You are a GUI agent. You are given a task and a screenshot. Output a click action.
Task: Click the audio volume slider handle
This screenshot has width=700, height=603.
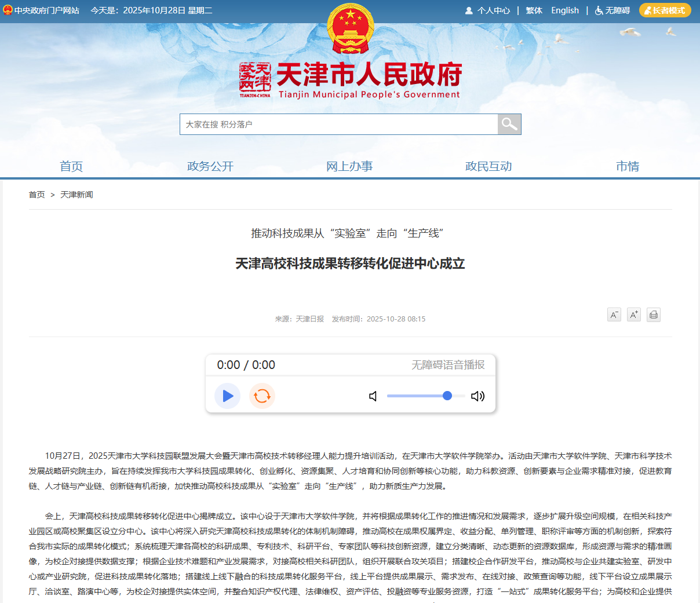pyautogui.click(x=447, y=396)
